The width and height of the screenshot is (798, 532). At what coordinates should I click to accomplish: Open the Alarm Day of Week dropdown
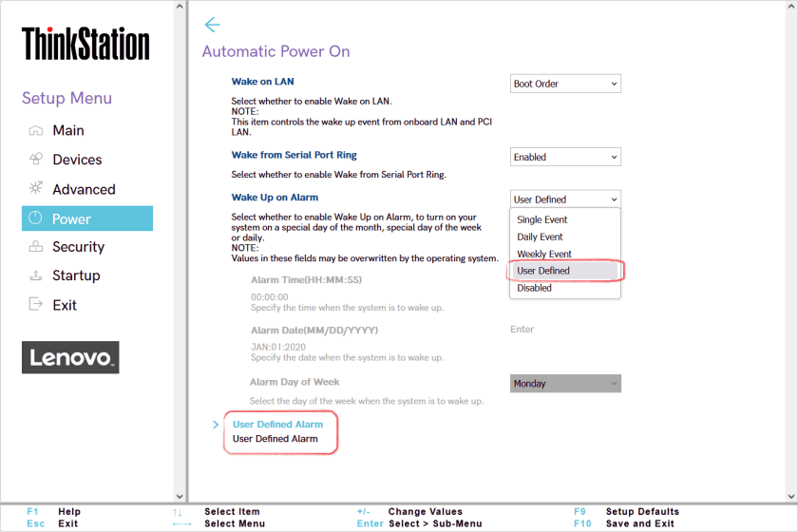565,384
